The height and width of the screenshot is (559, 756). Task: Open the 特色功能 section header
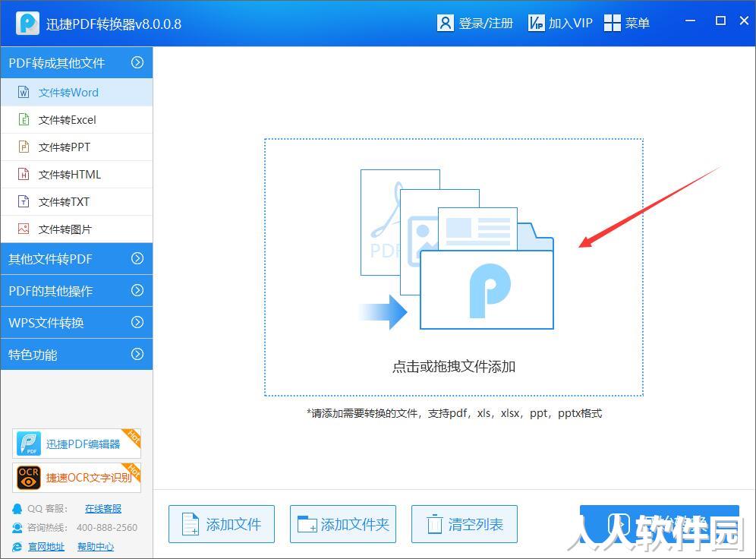pos(77,354)
